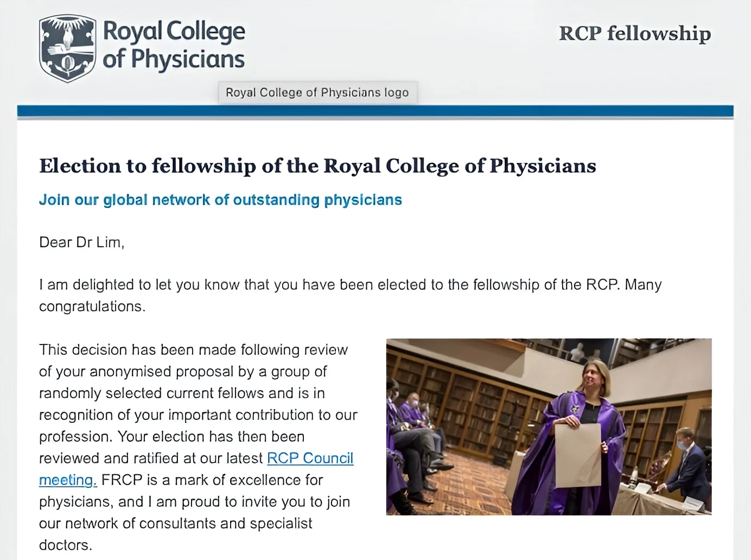Open the 'RCP Council meeting' hyperlink
Screen dimensions: 751x560
(310, 459)
